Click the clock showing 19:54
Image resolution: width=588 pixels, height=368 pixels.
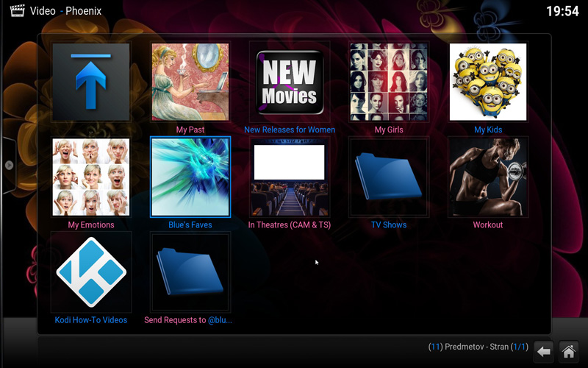pos(562,11)
